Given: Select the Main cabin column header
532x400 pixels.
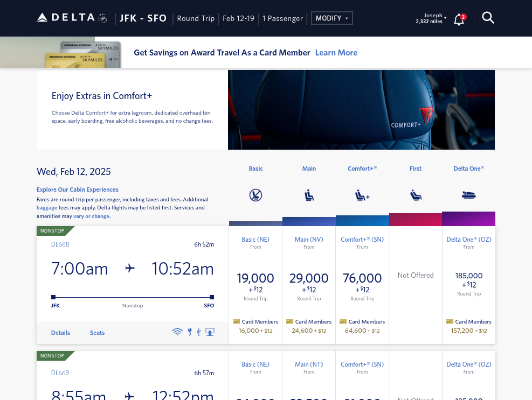Looking at the screenshot, I should (x=309, y=169).
